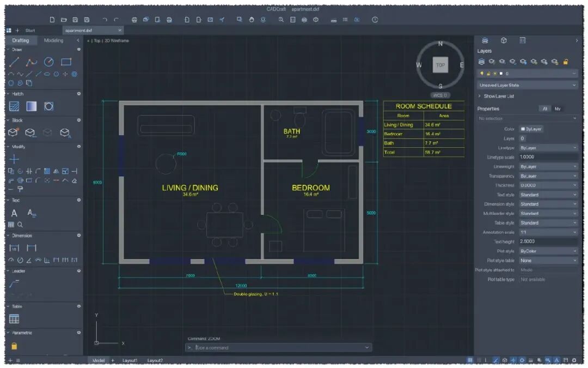The width and height of the screenshot is (588, 368).
Task: Open the Linetype dropdown
Action: tap(548, 148)
